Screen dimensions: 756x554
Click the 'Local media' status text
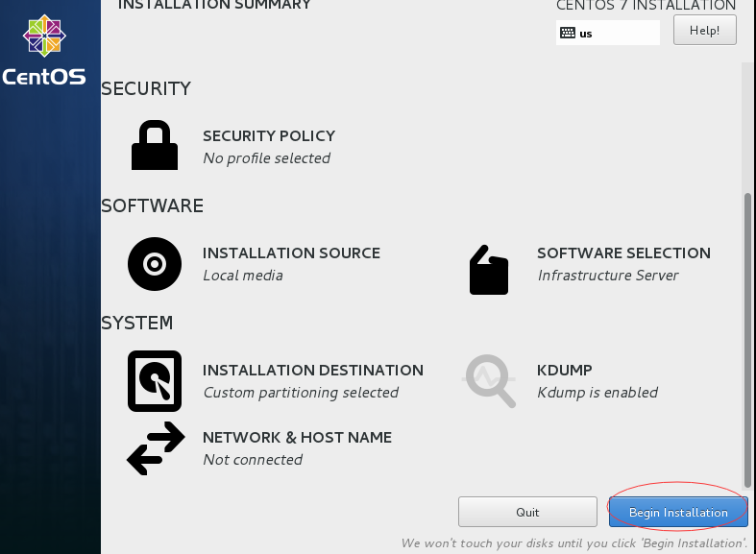coord(242,275)
